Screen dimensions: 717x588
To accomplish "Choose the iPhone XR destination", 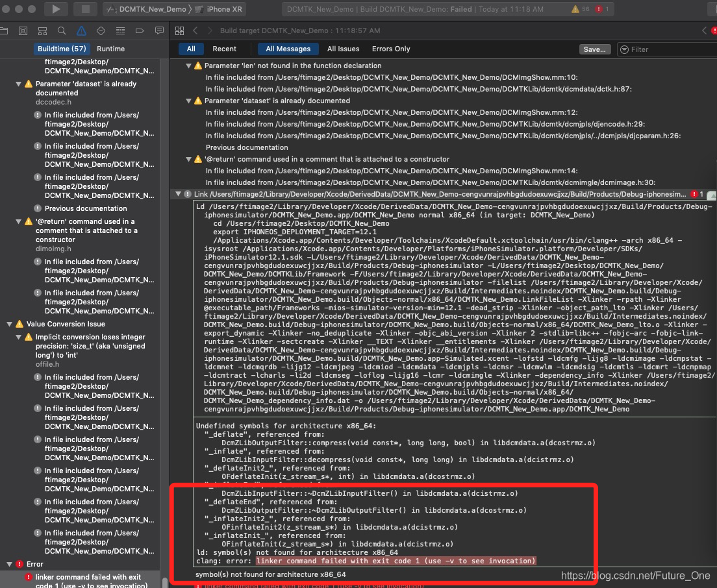I will 220,9.
